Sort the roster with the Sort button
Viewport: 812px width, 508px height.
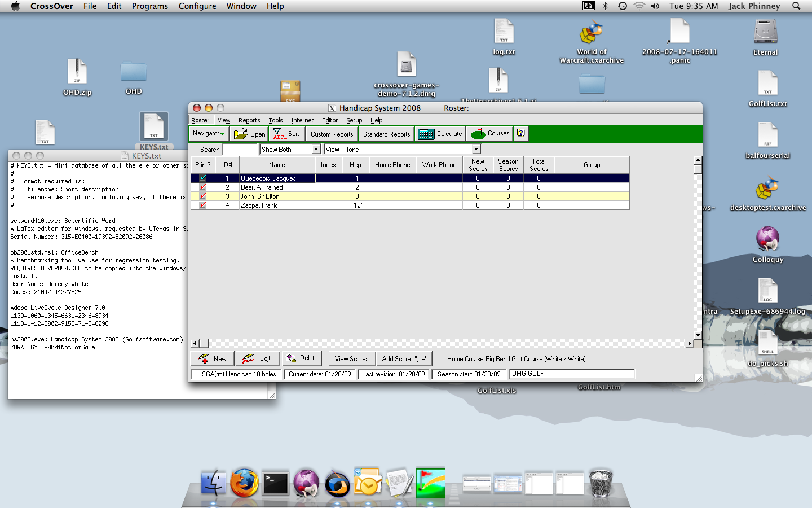click(x=286, y=134)
